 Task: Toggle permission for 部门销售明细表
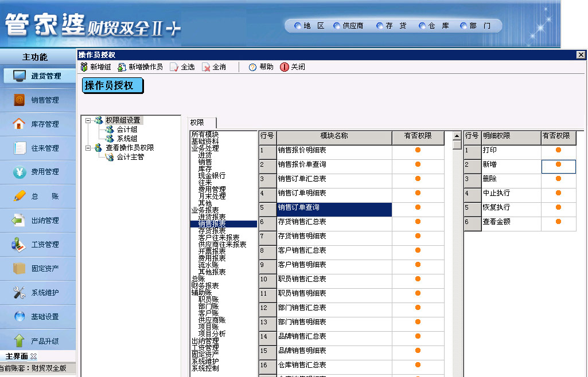418,322
